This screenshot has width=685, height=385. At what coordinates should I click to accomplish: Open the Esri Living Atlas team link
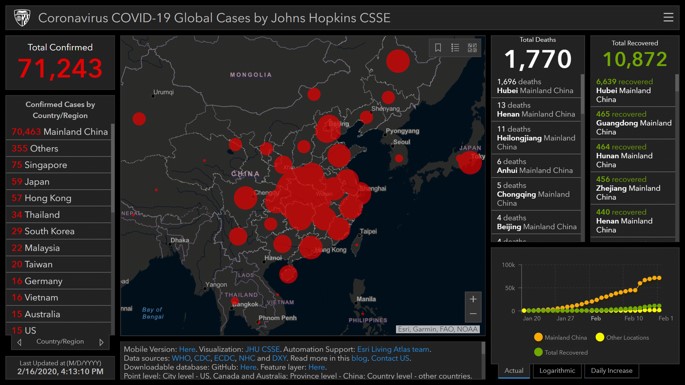pyautogui.click(x=393, y=349)
